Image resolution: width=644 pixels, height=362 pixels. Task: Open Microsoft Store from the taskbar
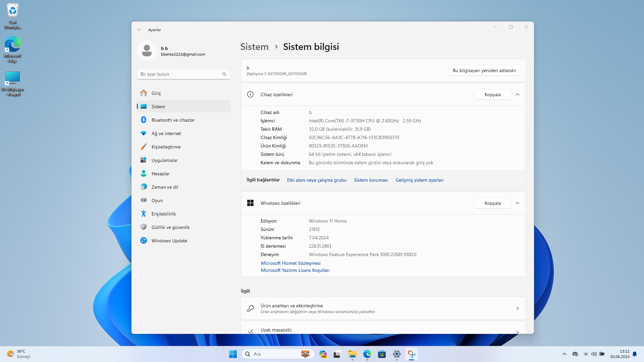(382, 354)
